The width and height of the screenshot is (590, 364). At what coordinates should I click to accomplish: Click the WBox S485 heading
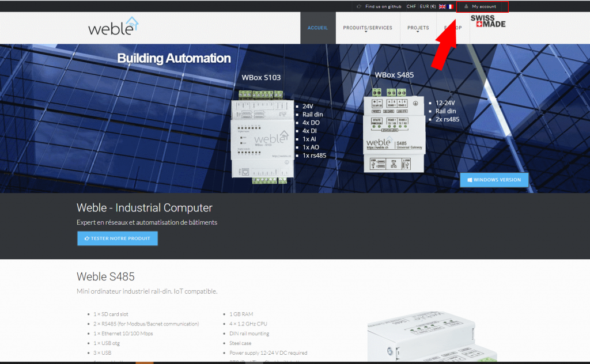[x=394, y=75]
